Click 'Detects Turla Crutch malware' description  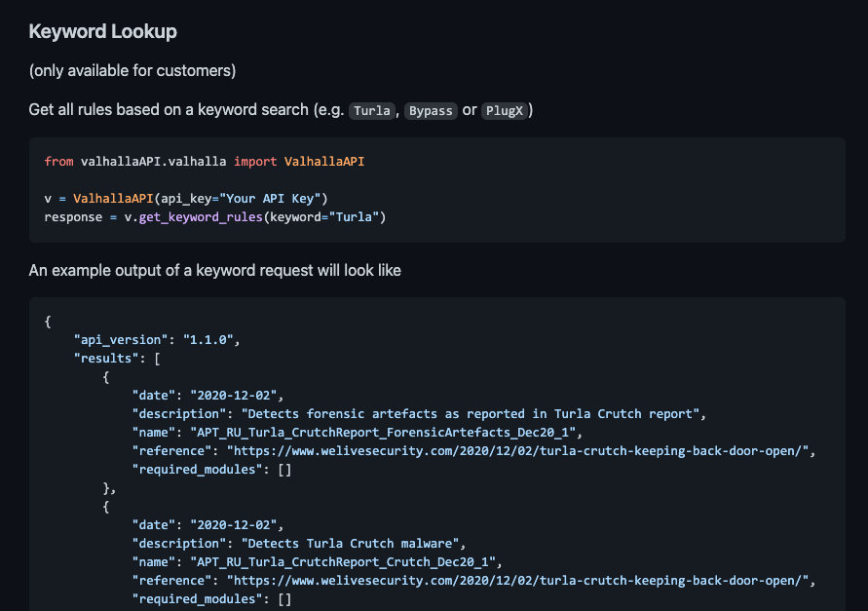pos(354,543)
